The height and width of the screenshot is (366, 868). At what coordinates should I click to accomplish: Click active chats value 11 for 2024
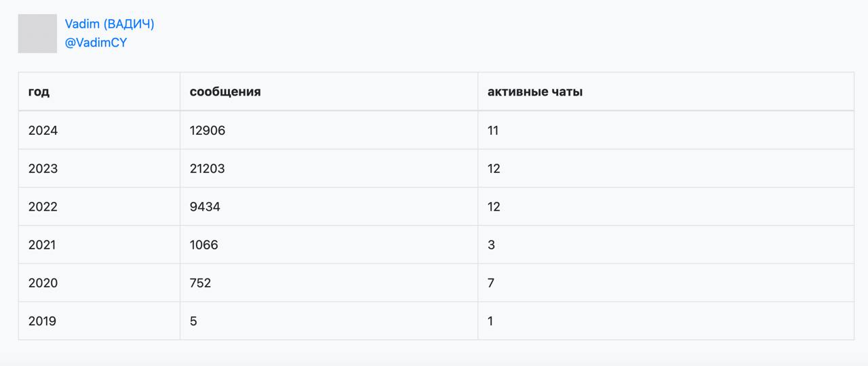[493, 130]
